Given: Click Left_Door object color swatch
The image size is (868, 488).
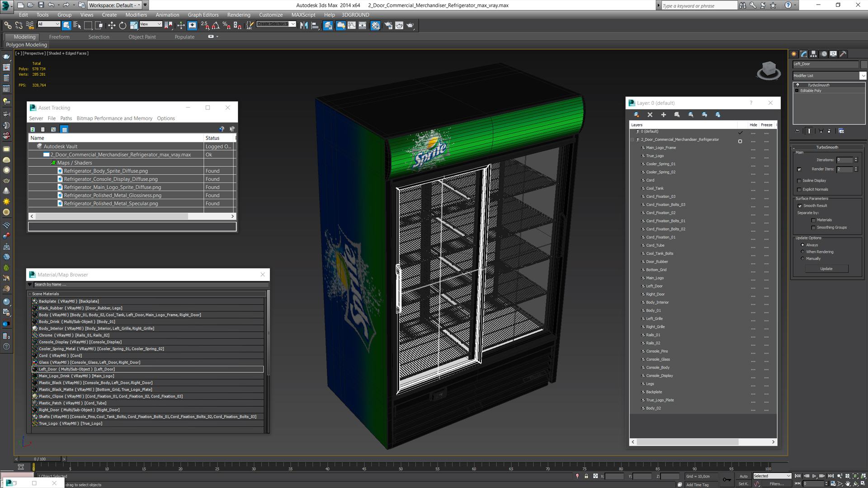Looking at the screenshot, I should click(x=864, y=64).
